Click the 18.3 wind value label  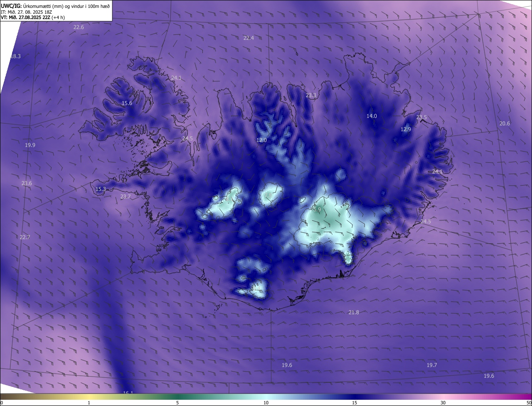(x=15, y=56)
